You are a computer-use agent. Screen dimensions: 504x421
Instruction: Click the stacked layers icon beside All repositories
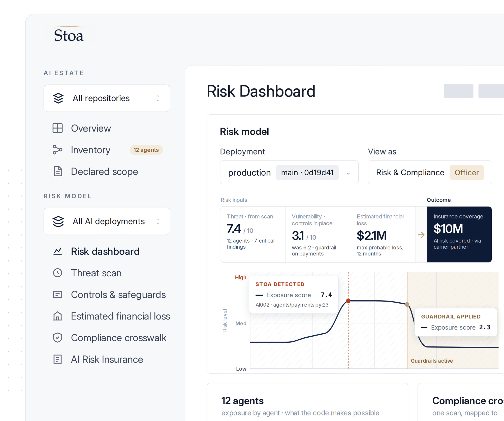coord(58,98)
